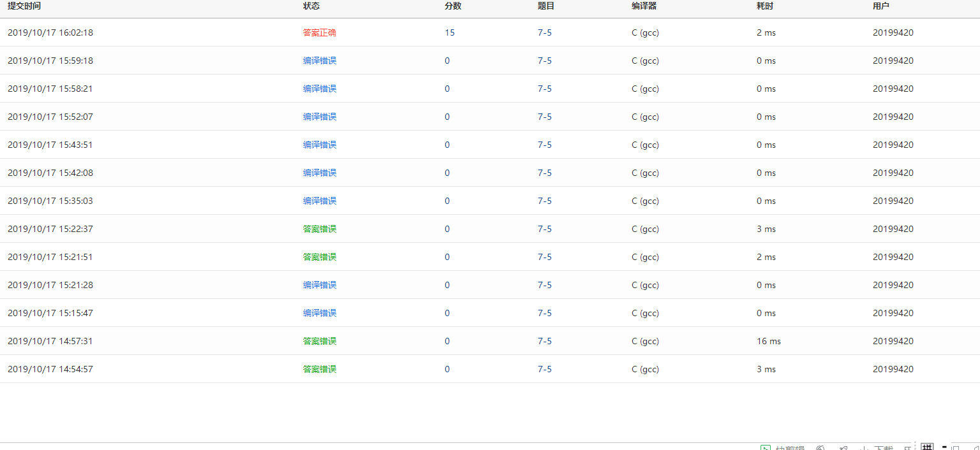Open 编译错误 status for the 15:59:18 submission
980x450 pixels.
pyautogui.click(x=320, y=61)
